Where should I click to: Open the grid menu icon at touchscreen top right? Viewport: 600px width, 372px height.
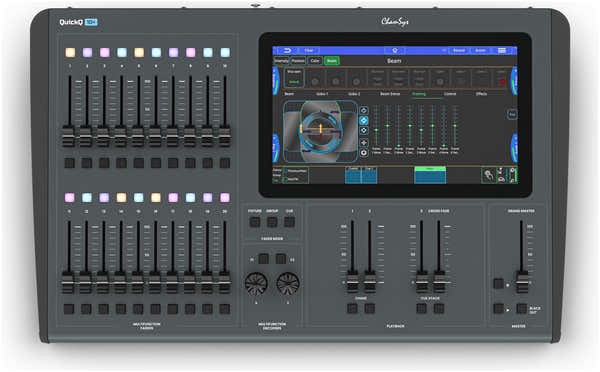pyautogui.click(x=502, y=51)
